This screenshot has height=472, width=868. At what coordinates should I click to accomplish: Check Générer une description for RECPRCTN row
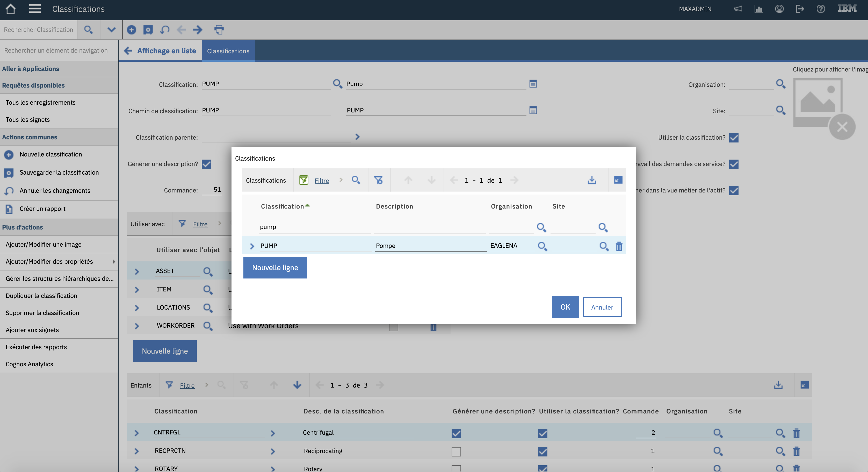click(456, 452)
